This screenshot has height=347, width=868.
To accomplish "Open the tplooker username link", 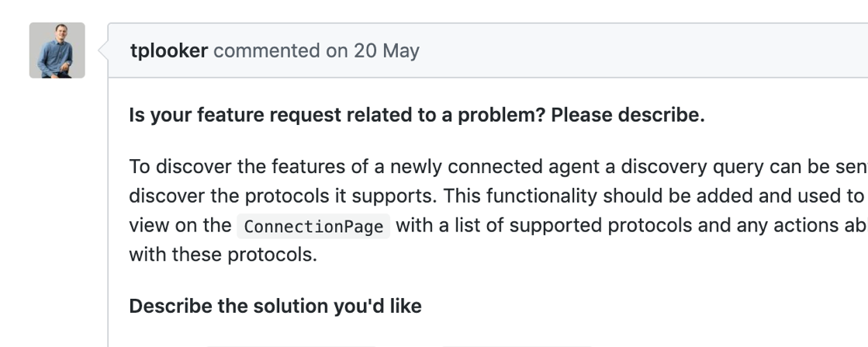I will tap(169, 51).
